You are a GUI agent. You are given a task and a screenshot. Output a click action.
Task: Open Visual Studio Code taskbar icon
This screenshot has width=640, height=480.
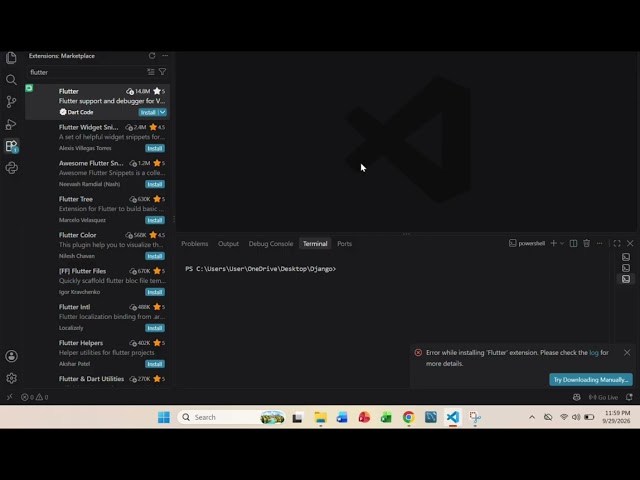pyautogui.click(x=452, y=417)
